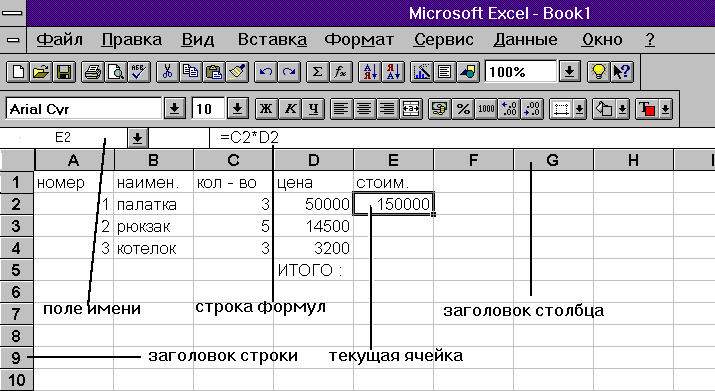Screen dimensions: 715x391
Task: Apply Percent Style icon
Action: pos(463,109)
